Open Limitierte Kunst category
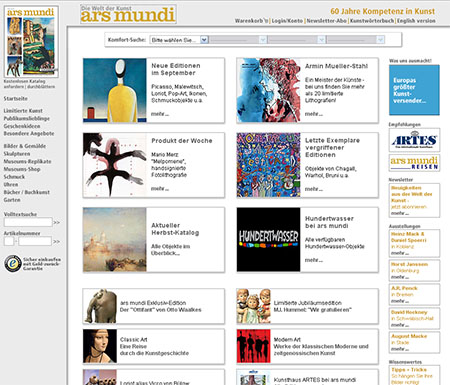 click(23, 111)
